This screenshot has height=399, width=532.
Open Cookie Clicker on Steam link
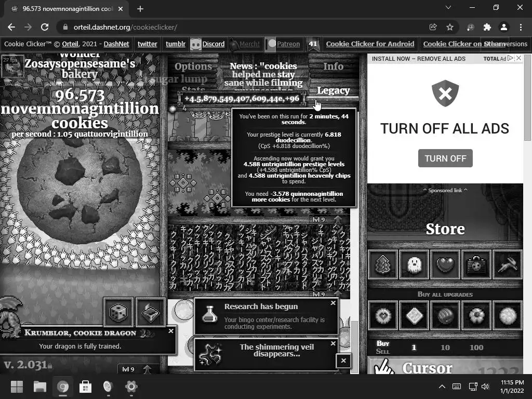464,44
